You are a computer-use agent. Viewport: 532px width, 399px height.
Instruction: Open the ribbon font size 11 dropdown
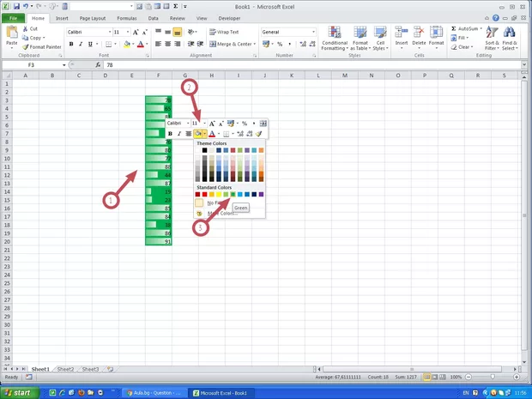point(128,32)
